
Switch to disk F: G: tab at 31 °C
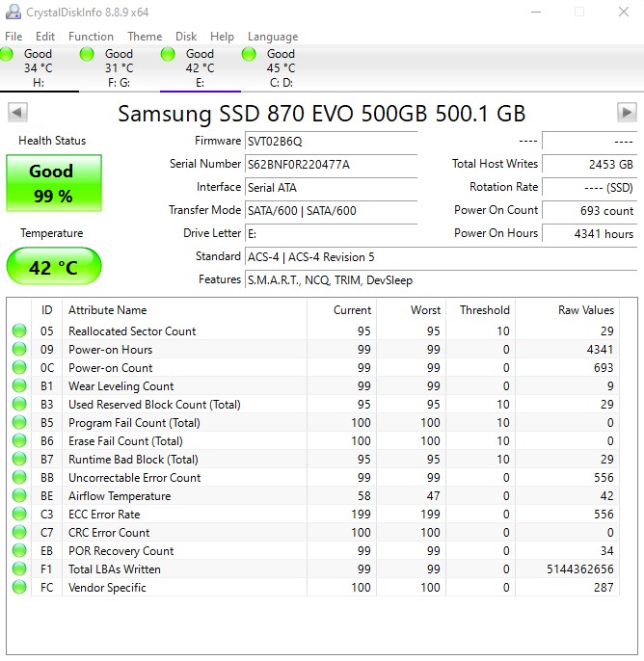tap(120, 67)
